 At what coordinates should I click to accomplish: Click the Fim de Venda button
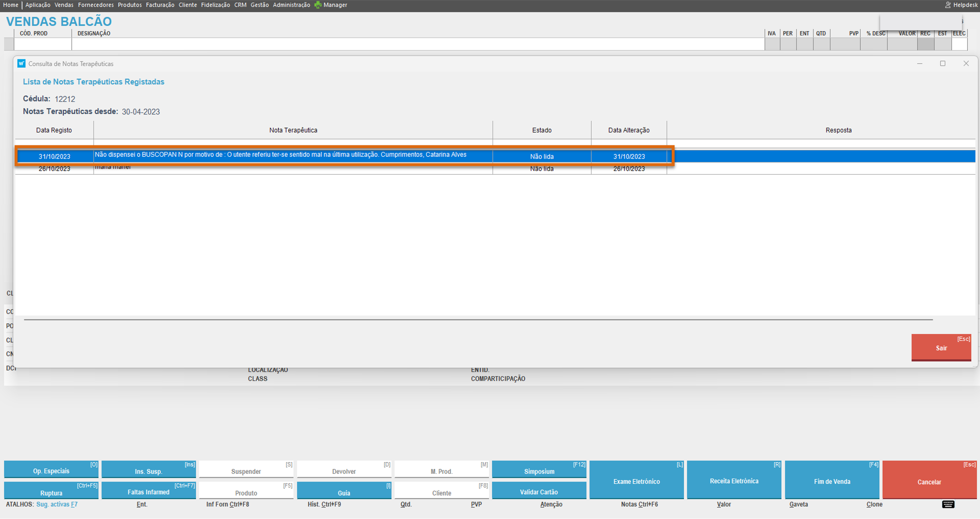tap(831, 481)
